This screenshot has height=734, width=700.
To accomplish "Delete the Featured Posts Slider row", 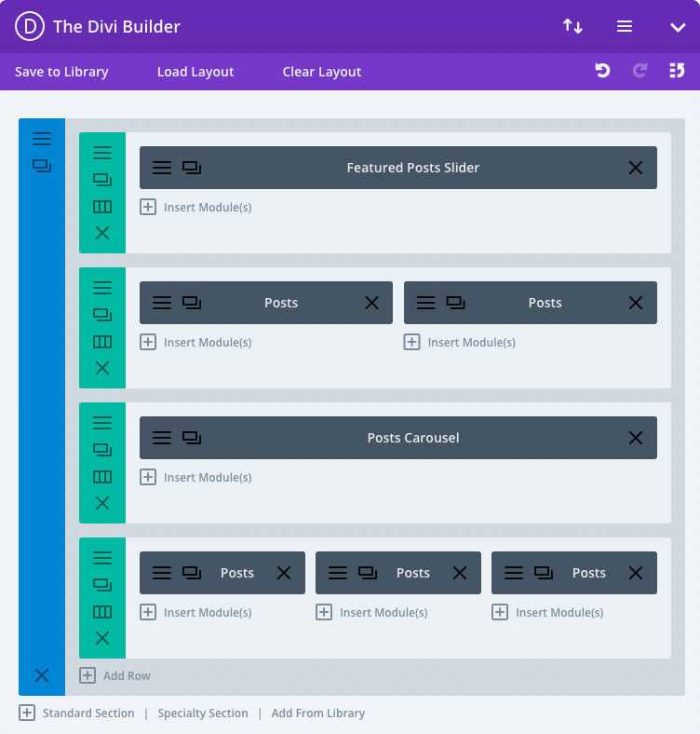I will tap(102, 233).
